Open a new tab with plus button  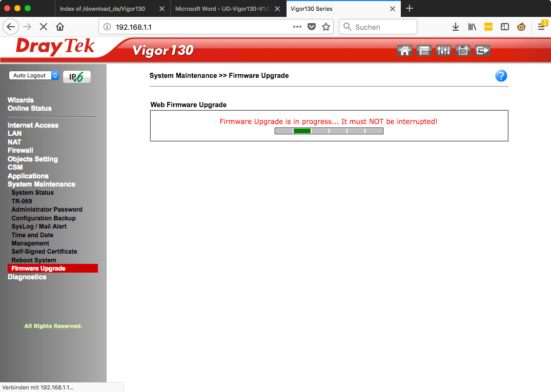pyautogui.click(x=410, y=8)
